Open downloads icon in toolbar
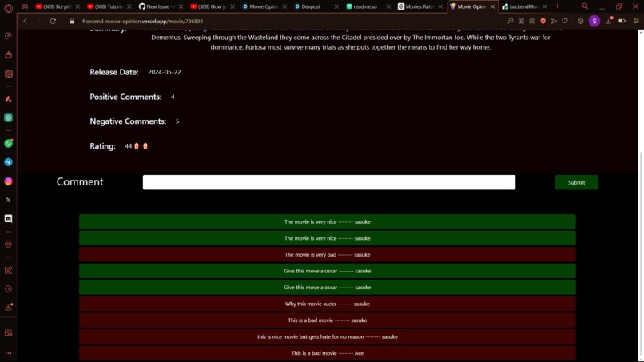Viewport: 644px width, 362px height. [609, 21]
